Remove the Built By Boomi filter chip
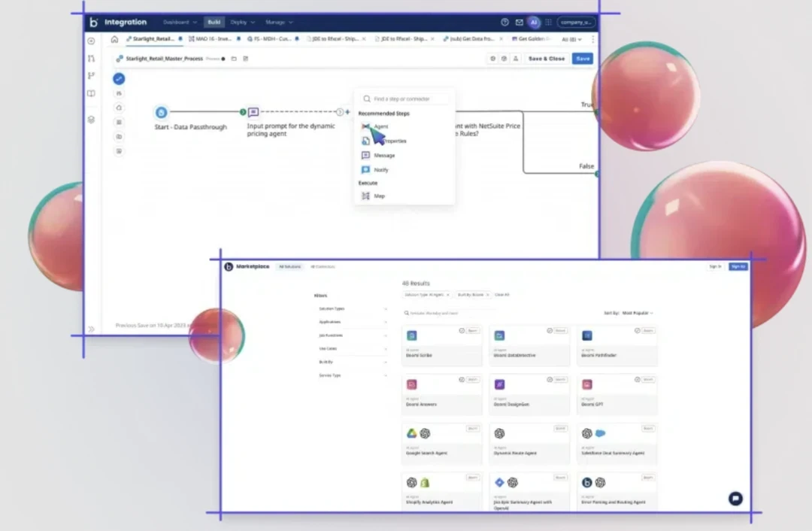The image size is (812, 531). click(487, 295)
